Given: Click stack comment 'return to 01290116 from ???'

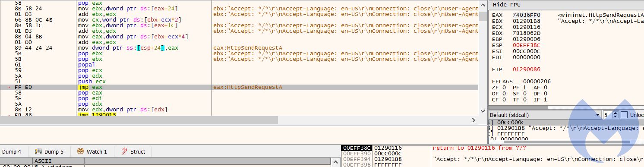Looking at the screenshot, I should click(x=479, y=148).
